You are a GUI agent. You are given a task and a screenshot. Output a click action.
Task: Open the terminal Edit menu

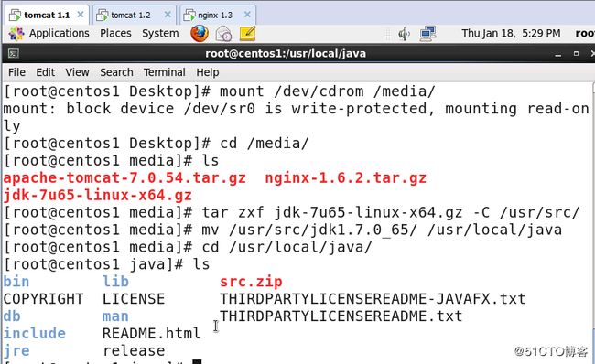point(46,72)
